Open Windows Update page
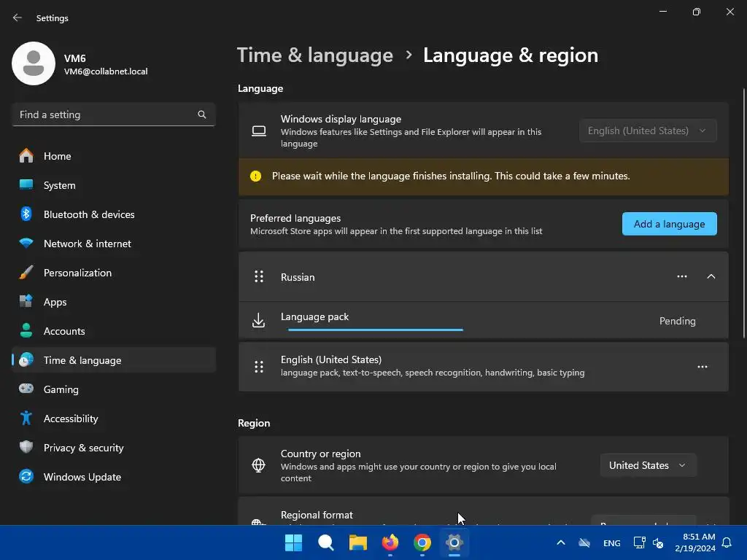The height and width of the screenshot is (560, 747). (113, 477)
